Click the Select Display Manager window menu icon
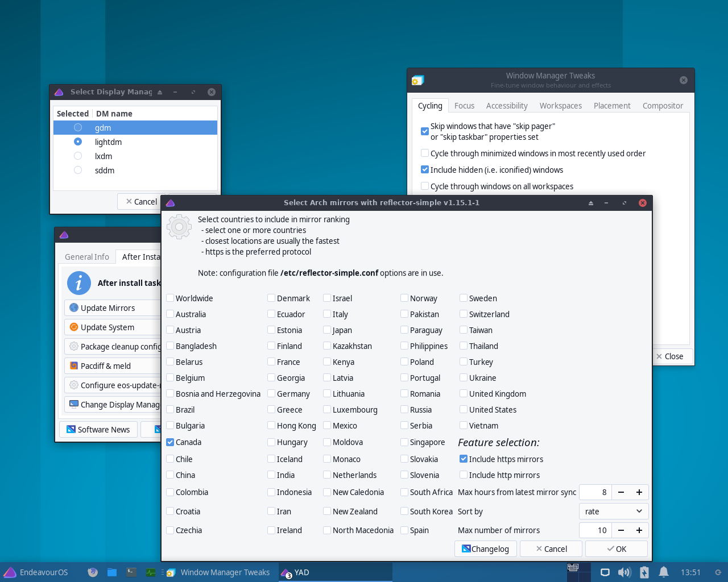Image resolution: width=728 pixels, height=582 pixels. tap(59, 92)
